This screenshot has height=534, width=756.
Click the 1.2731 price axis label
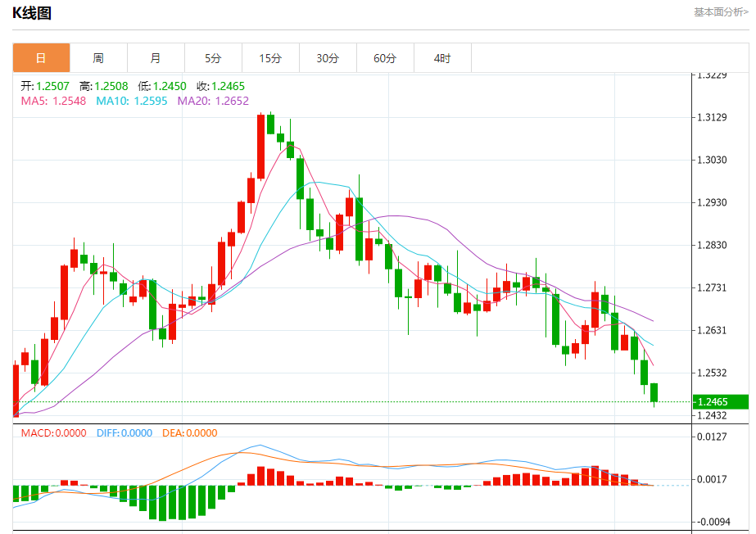pyautogui.click(x=712, y=287)
